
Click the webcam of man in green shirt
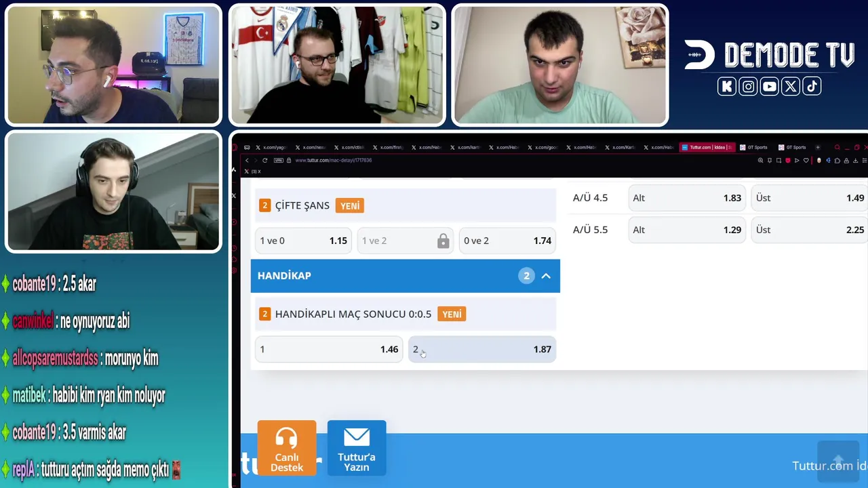click(x=559, y=65)
